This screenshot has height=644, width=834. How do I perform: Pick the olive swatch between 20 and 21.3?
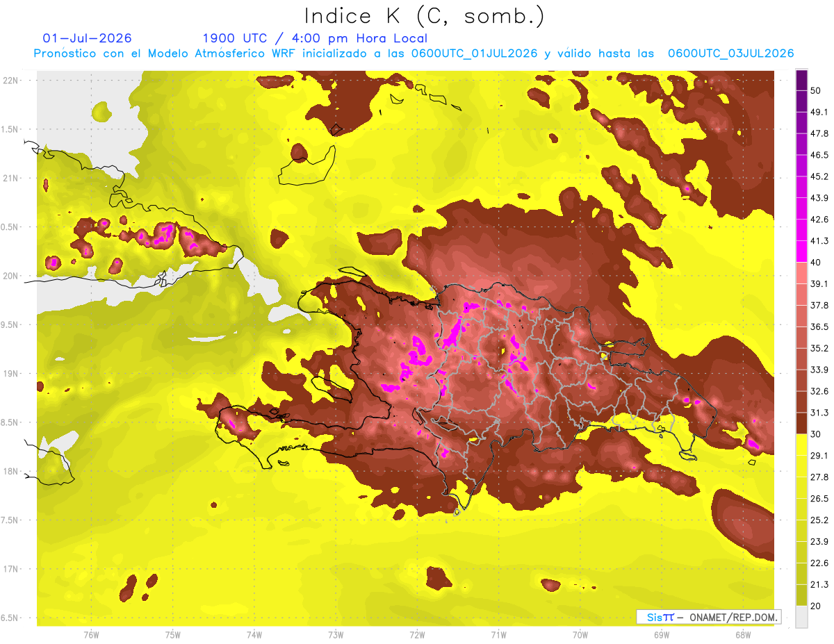click(801, 595)
